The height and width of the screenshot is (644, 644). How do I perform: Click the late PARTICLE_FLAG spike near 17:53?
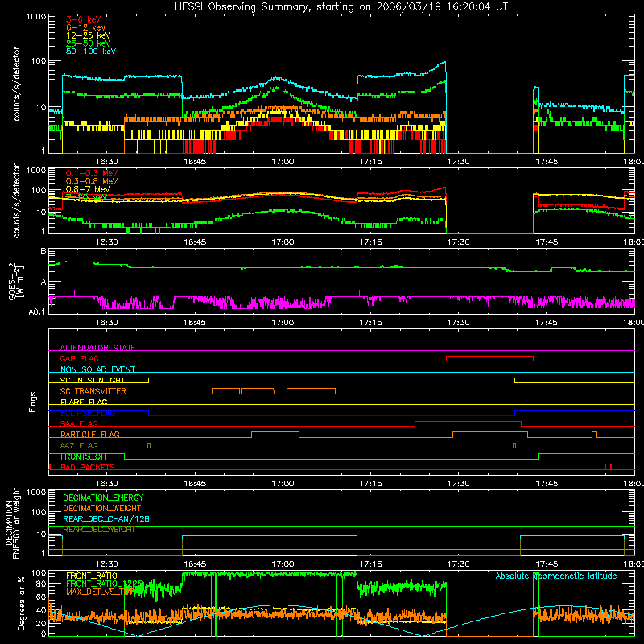[594, 435]
